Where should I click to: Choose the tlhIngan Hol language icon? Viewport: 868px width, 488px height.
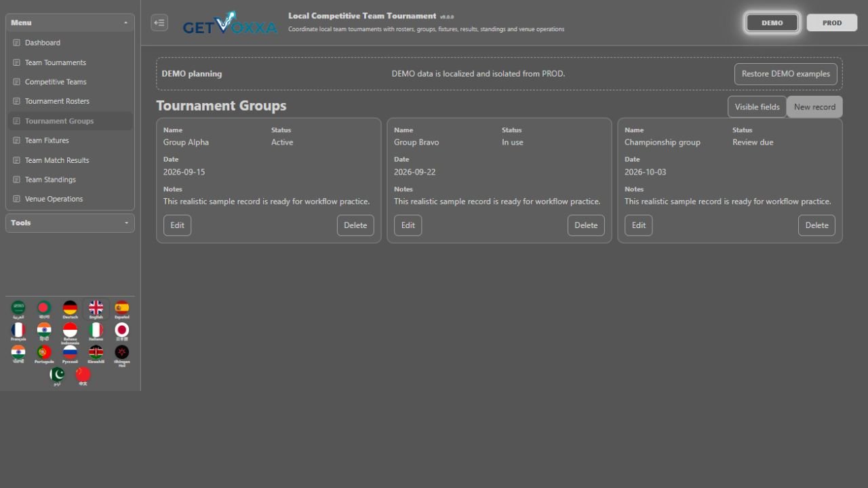[x=122, y=354]
